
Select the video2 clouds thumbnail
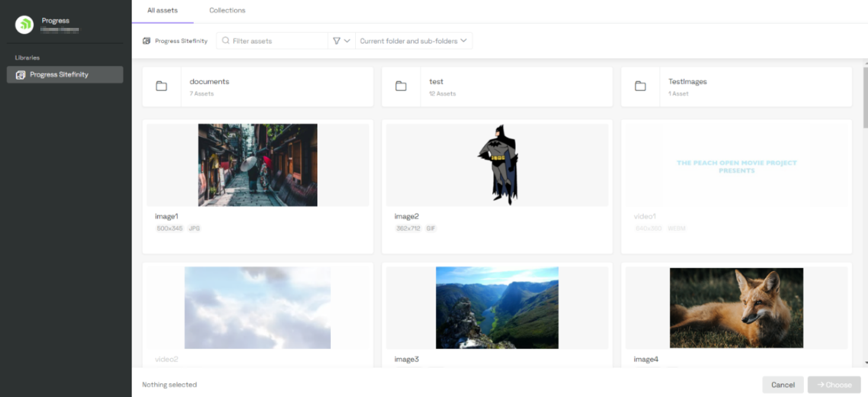pos(257,307)
